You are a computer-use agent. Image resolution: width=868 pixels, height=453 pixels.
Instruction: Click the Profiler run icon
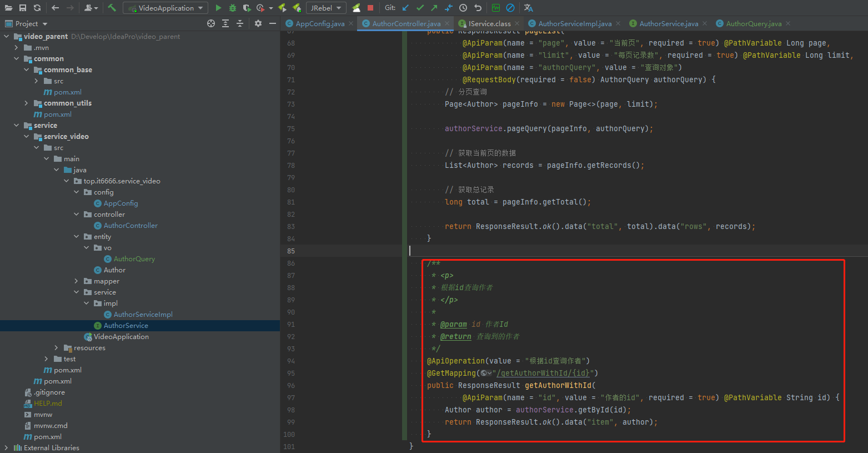(260, 8)
